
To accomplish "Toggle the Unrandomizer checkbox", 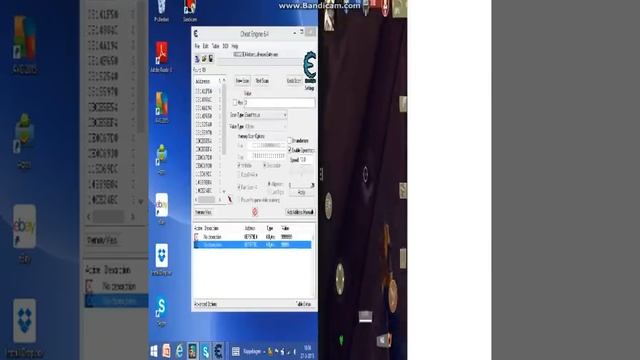I will pos(290,140).
